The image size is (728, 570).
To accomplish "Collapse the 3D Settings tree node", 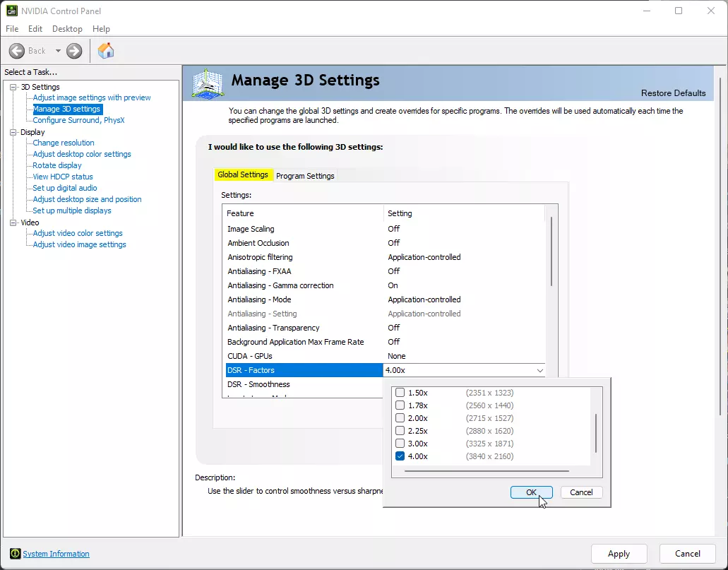I will click(13, 87).
